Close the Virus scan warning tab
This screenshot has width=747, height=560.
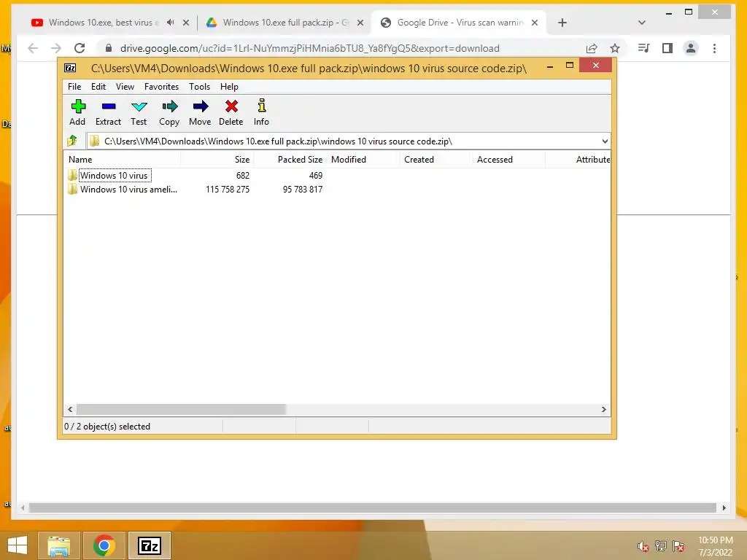coord(535,23)
